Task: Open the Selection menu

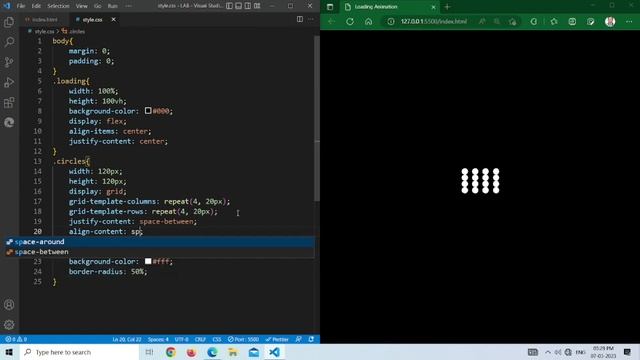Action: click(58, 6)
